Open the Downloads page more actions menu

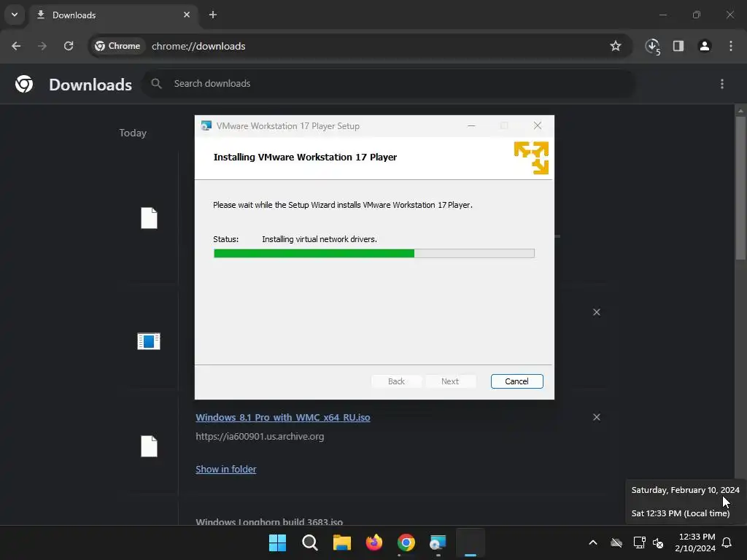[721, 84]
